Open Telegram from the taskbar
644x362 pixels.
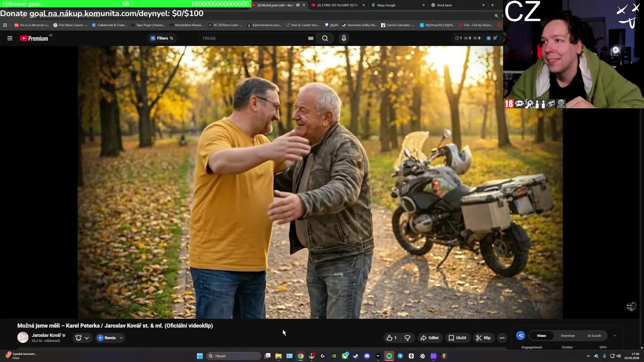(400, 356)
